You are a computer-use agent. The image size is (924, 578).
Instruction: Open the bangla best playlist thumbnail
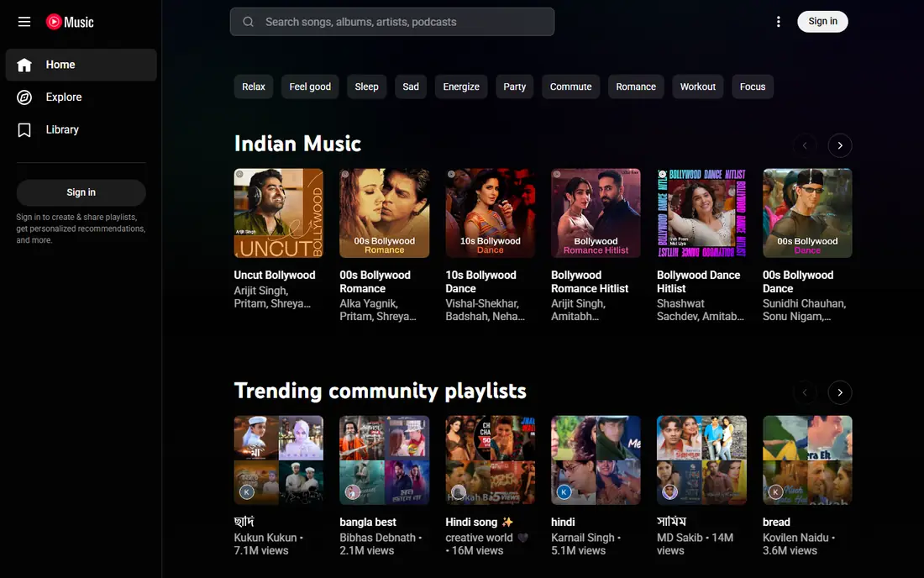pyautogui.click(x=384, y=460)
